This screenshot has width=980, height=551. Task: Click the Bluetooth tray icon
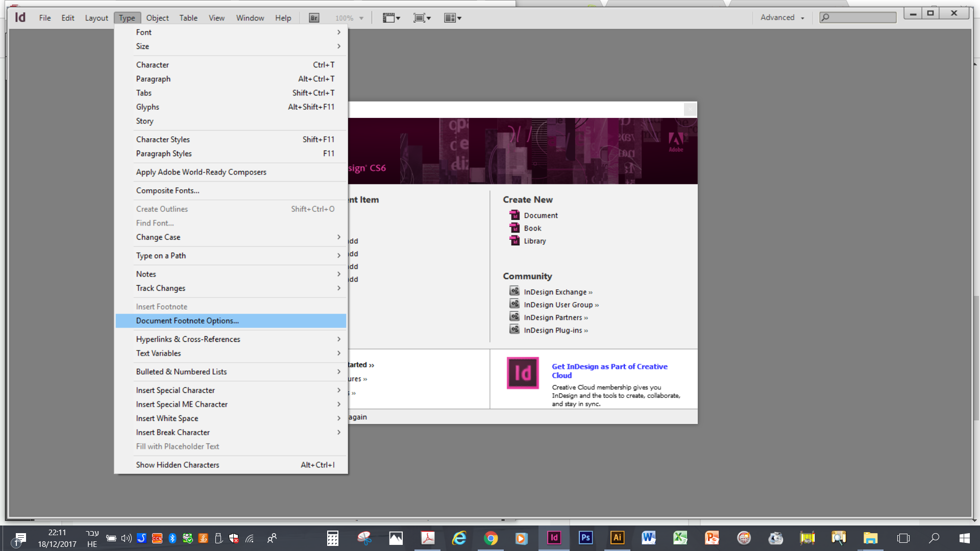[x=173, y=538]
